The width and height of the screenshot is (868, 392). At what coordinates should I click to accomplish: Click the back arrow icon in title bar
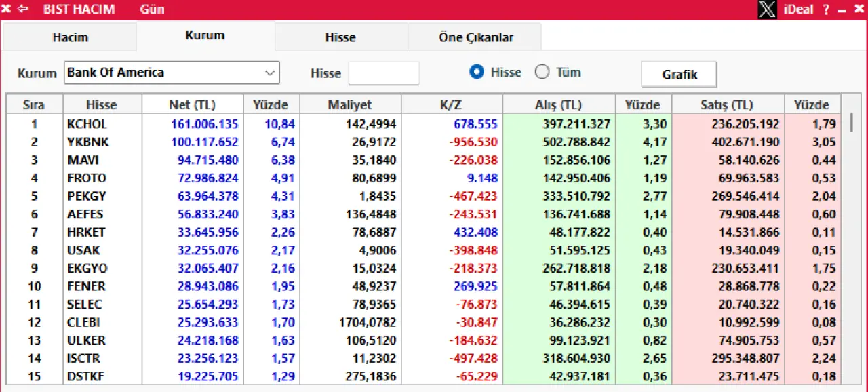tap(23, 9)
